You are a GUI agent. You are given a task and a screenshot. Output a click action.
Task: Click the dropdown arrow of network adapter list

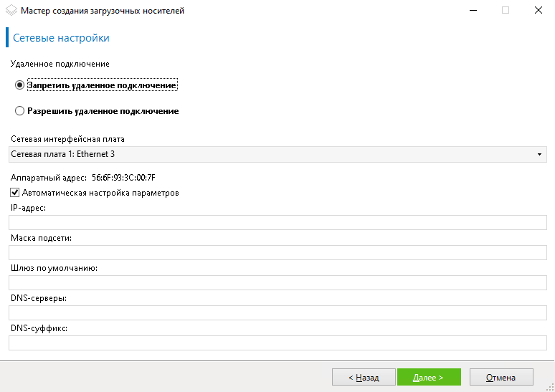[x=539, y=154]
